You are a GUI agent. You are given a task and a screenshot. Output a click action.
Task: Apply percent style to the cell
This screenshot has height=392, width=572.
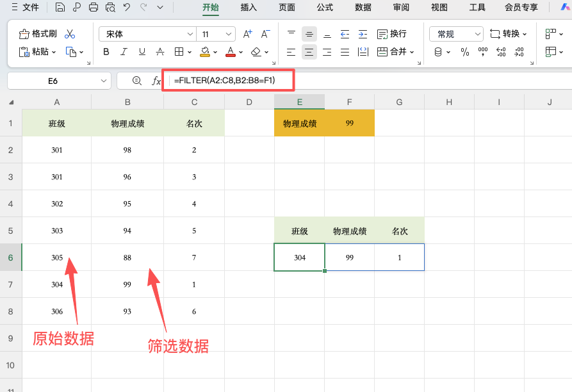point(464,52)
